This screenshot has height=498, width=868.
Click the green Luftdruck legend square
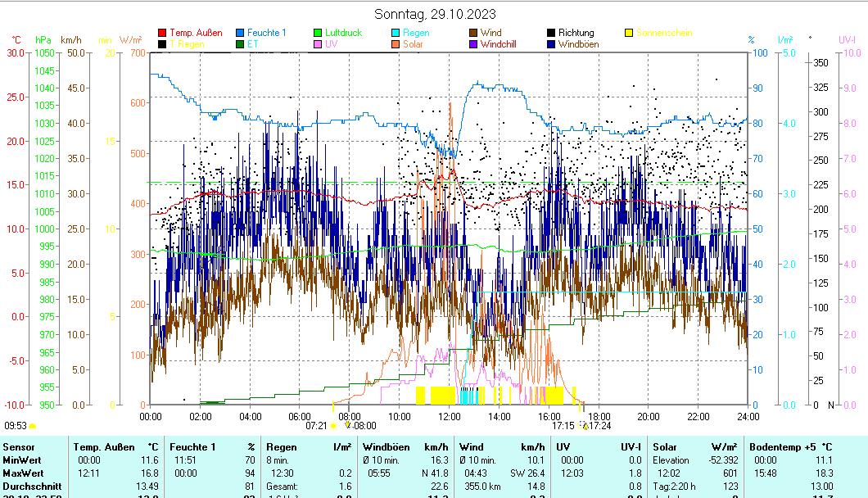pyautogui.click(x=318, y=34)
